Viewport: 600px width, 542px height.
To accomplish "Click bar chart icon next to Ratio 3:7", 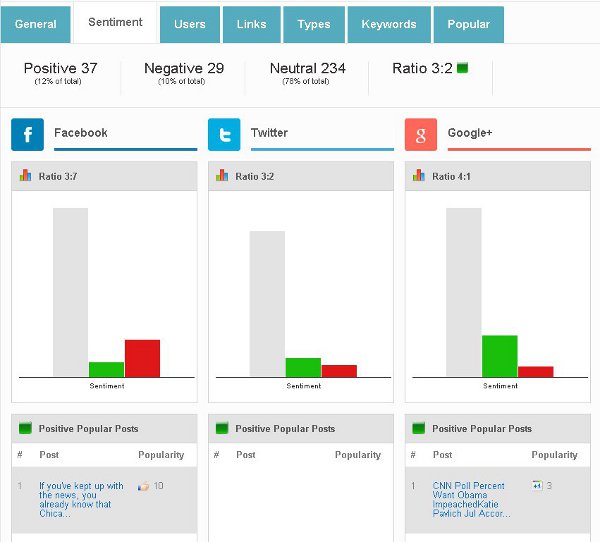I will click(25, 175).
